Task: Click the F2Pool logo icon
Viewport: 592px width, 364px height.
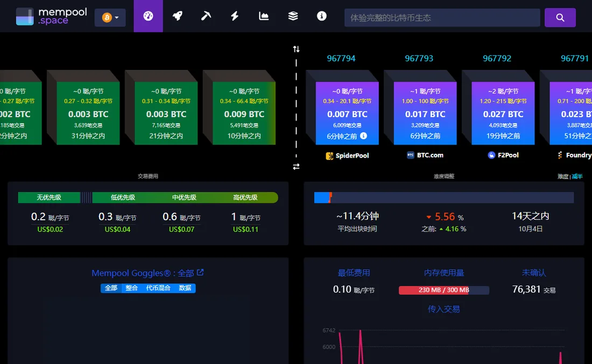Action: click(491, 155)
